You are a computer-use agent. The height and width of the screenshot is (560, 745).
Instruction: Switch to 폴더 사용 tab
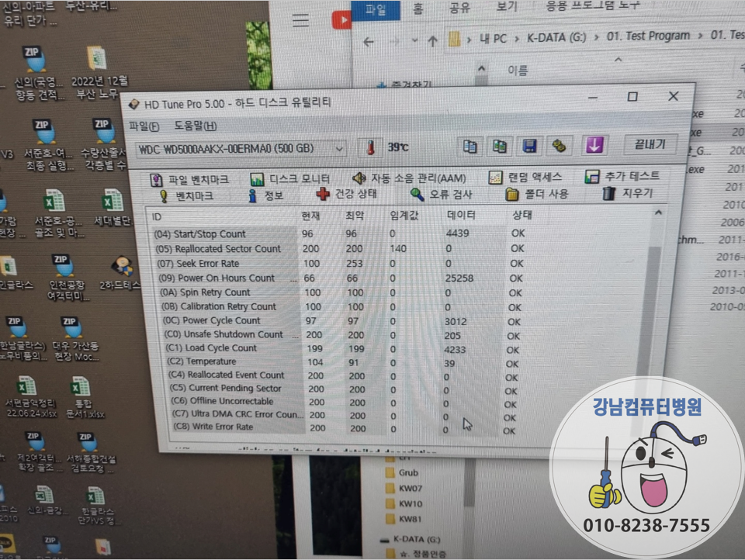(537, 194)
